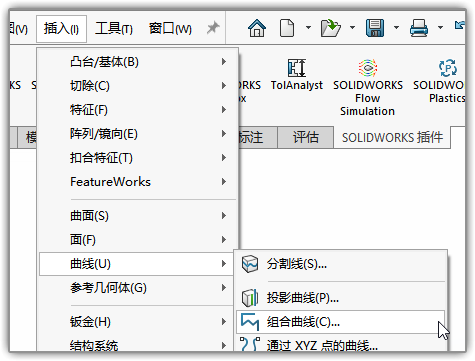Select 组合曲线(C)... from curve submenu
This screenshot has height=361, width=475.
coord(340,322)
